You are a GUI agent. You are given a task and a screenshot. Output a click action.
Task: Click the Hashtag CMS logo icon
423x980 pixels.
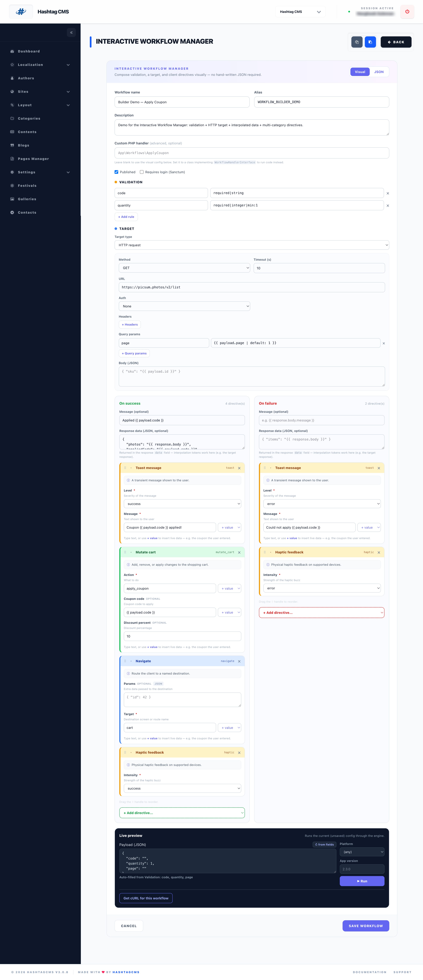point(21,12)
